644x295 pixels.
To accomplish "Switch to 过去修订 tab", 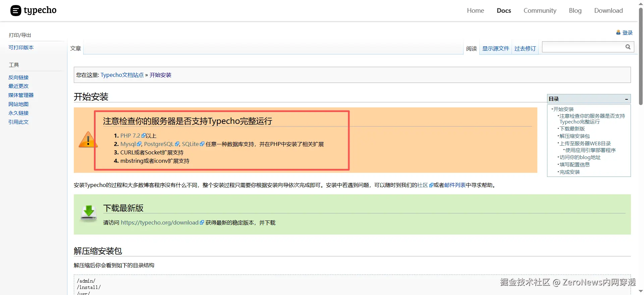I will coord(525,49).
